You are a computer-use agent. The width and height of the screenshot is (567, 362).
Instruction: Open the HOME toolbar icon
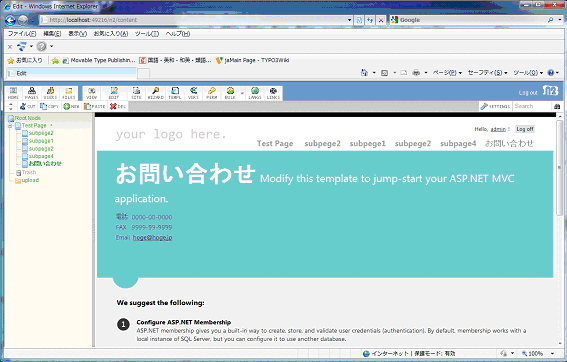click(x=13, y=93)
